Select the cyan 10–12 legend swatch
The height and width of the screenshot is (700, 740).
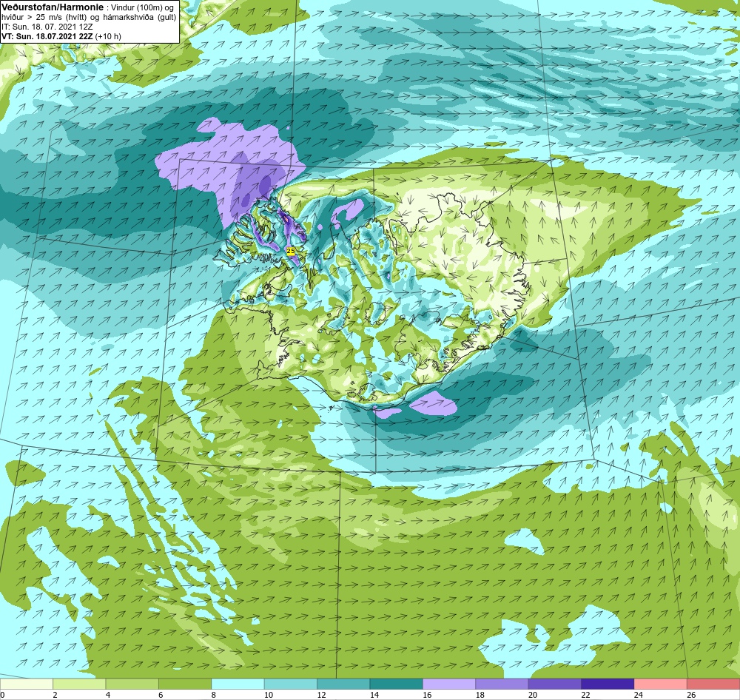click(x=291, y=684)
